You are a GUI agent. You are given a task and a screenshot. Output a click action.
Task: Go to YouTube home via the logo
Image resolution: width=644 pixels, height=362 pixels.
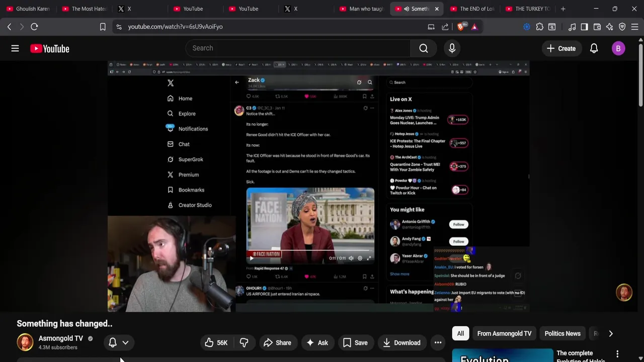click(x=49, y=48)
